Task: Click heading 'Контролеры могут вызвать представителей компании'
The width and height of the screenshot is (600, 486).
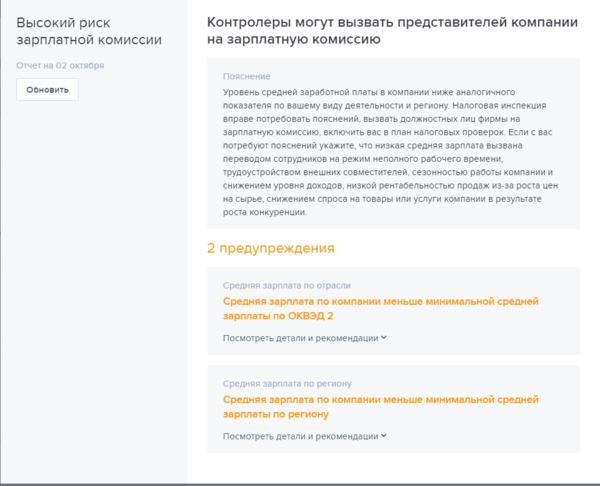Action: coord(392,31)
